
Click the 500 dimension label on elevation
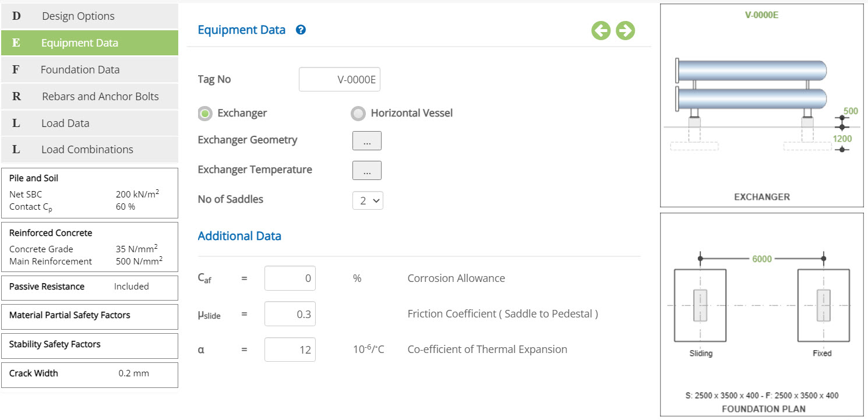[851, 111]
